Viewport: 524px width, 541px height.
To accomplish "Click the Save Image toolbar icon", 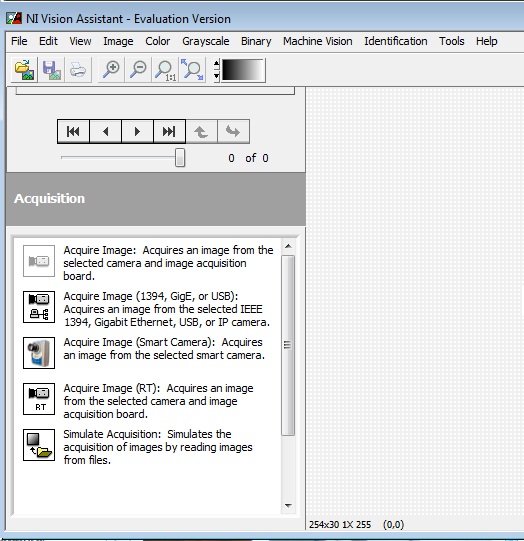I will click(x=51, y=70).
